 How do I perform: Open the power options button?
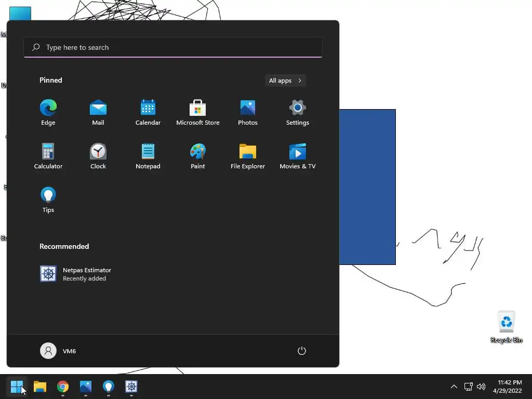(x=302, y=351)
